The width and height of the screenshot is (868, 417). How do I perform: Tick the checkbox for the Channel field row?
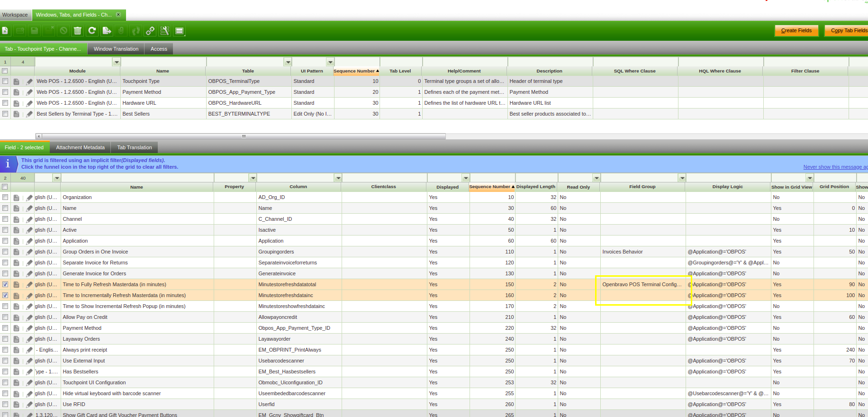[x=5, y=219]
